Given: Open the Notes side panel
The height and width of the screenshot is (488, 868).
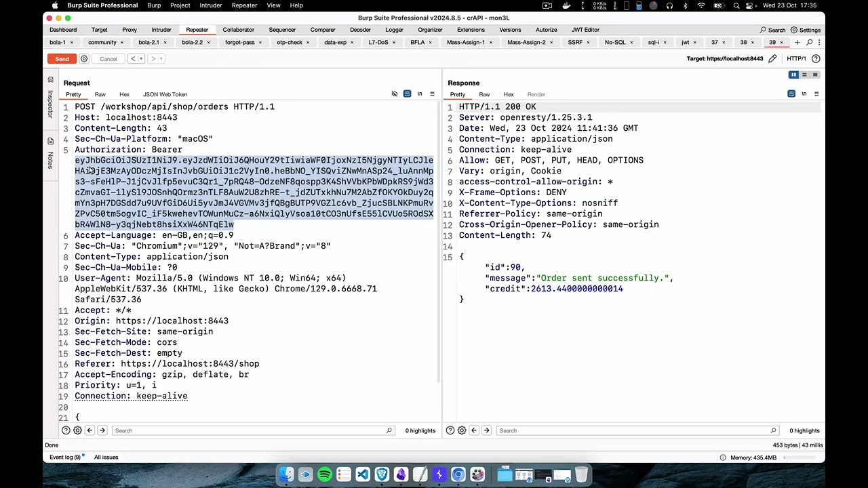Looking at the screenshot, I should click(50, 154).
